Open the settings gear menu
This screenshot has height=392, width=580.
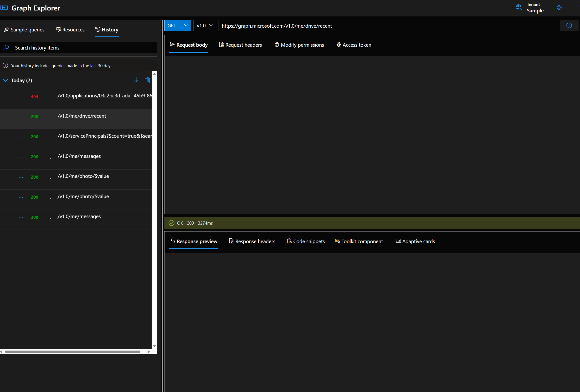[560, 7]
